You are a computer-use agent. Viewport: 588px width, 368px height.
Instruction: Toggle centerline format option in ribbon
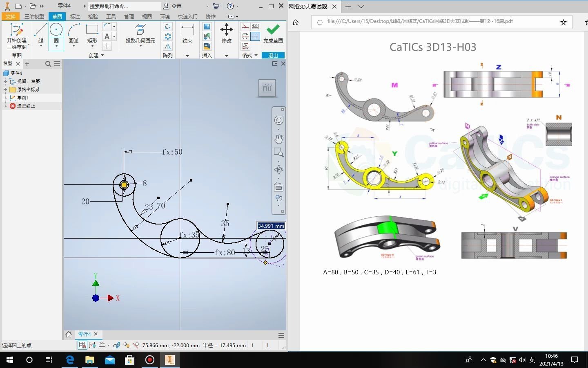tap(245, 36)
